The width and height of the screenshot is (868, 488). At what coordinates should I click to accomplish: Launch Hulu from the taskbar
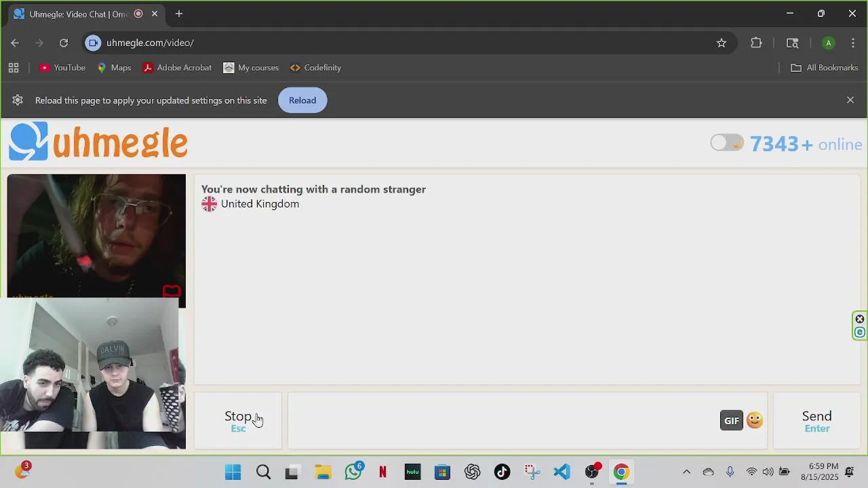click(412, 472)
